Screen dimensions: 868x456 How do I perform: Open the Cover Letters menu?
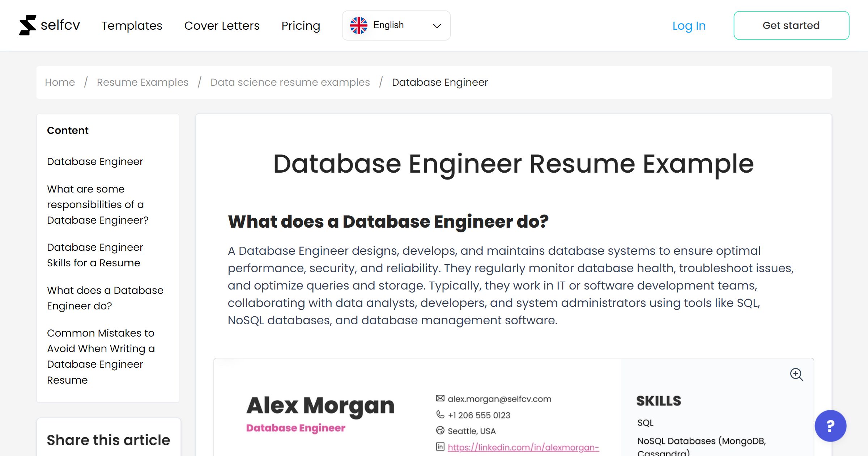pyautogui.click(x=222, y=25)
